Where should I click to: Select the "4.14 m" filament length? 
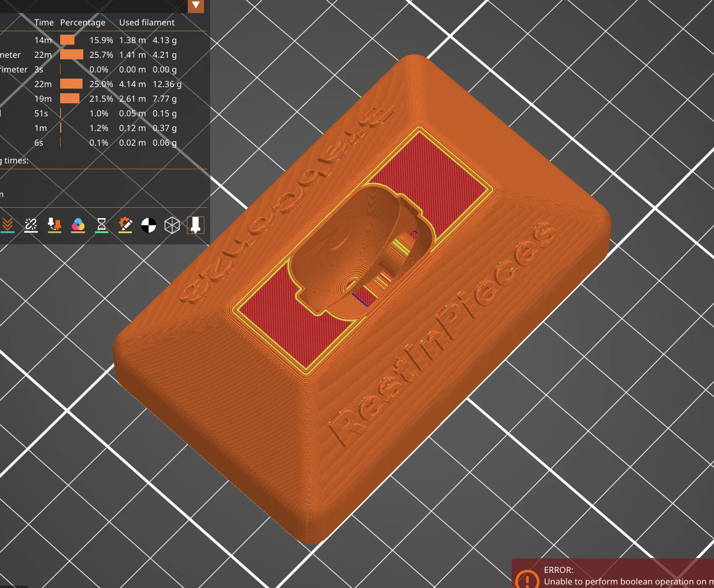pyautogui.click(x=133, y=84)
